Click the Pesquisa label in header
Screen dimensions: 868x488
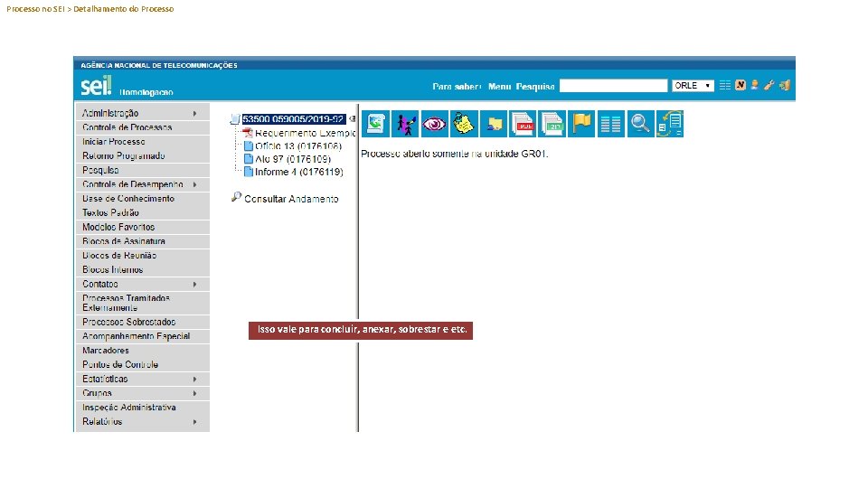534,87
